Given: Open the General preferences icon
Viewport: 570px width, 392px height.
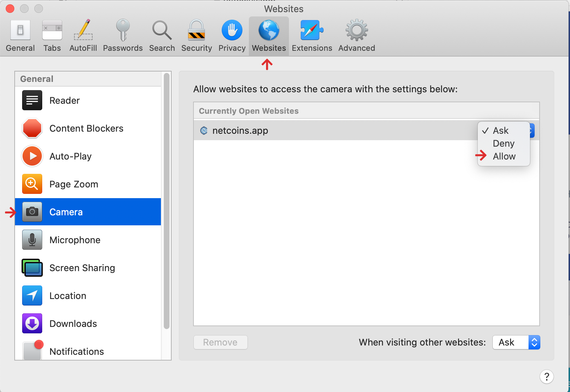Looking at the screenshot, I should click(x=20, y=30).
